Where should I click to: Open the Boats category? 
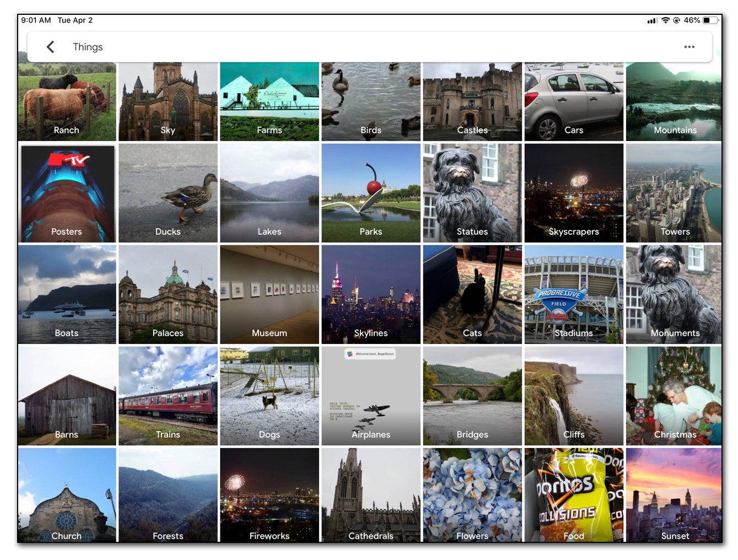tap(67, 294)
